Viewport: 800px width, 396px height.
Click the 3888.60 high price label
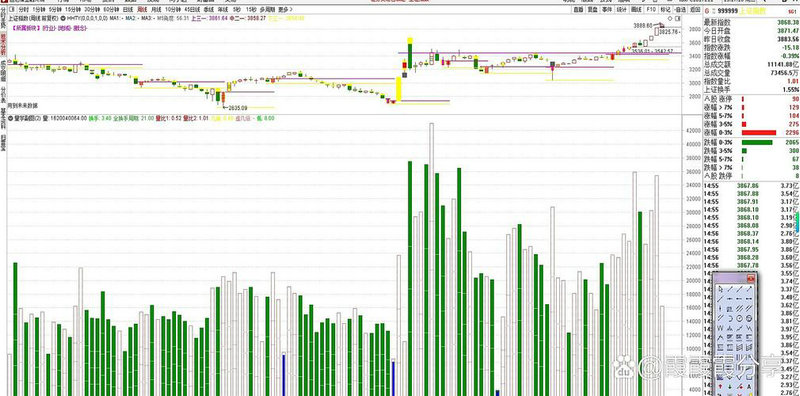click(x=643, y=25)
